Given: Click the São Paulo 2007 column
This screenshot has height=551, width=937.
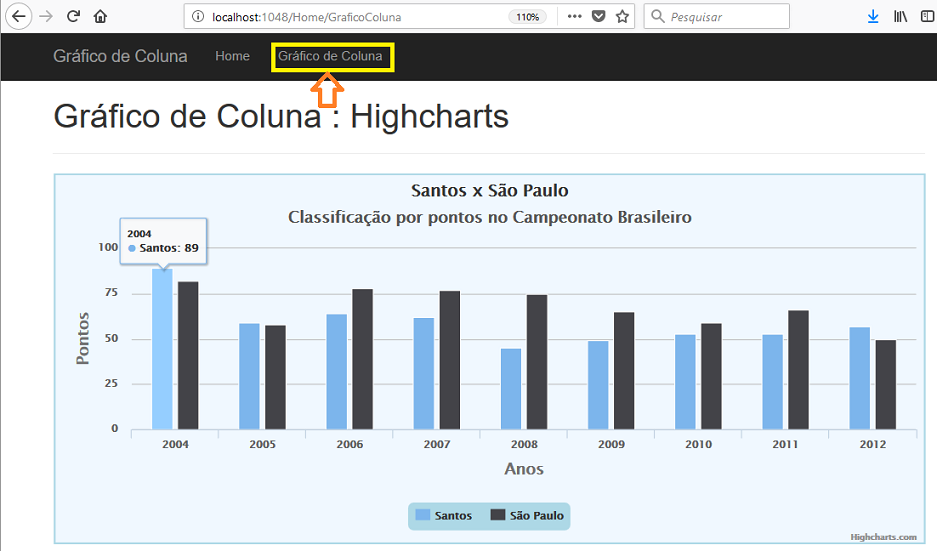Looking at the screenshot, I should [450, 360].
